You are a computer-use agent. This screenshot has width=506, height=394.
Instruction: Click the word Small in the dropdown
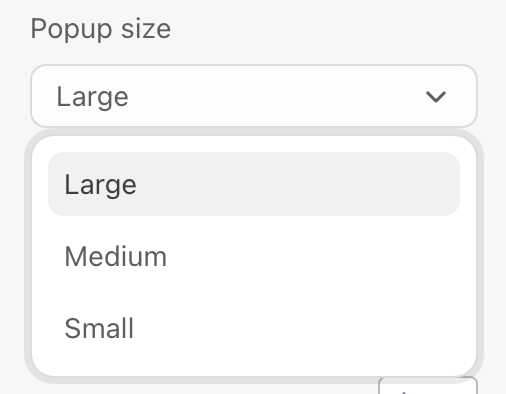99,328
